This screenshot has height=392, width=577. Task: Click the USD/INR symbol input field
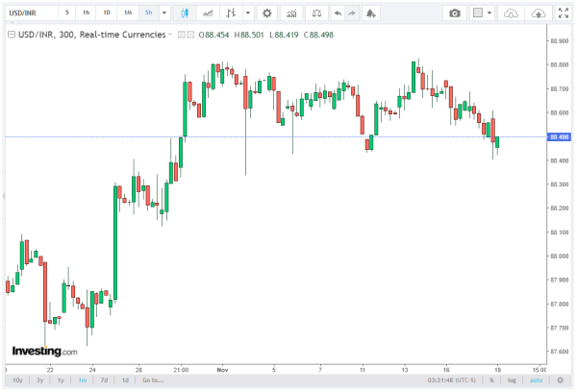27,13
